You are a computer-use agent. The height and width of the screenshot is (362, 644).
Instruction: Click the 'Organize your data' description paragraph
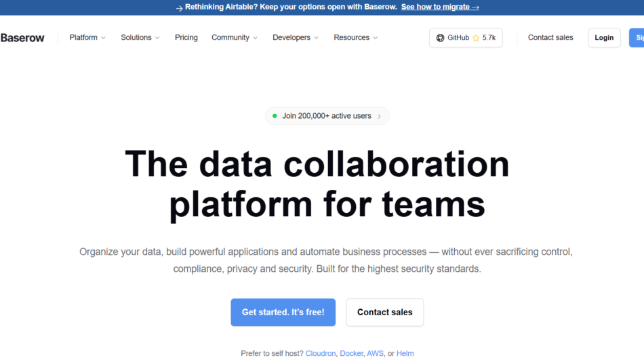[x=326, y=260]
